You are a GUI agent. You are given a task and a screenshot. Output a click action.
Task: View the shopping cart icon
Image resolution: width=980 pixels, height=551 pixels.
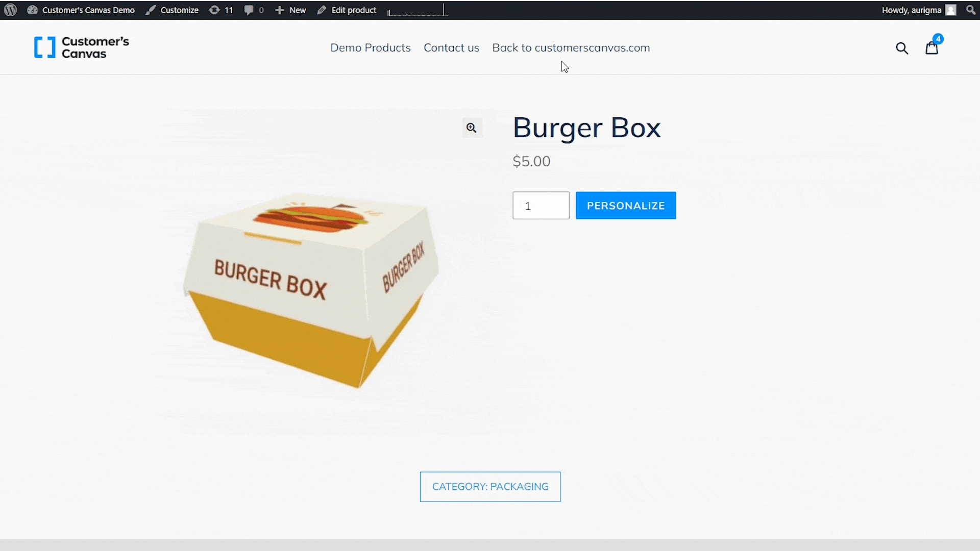931,47
